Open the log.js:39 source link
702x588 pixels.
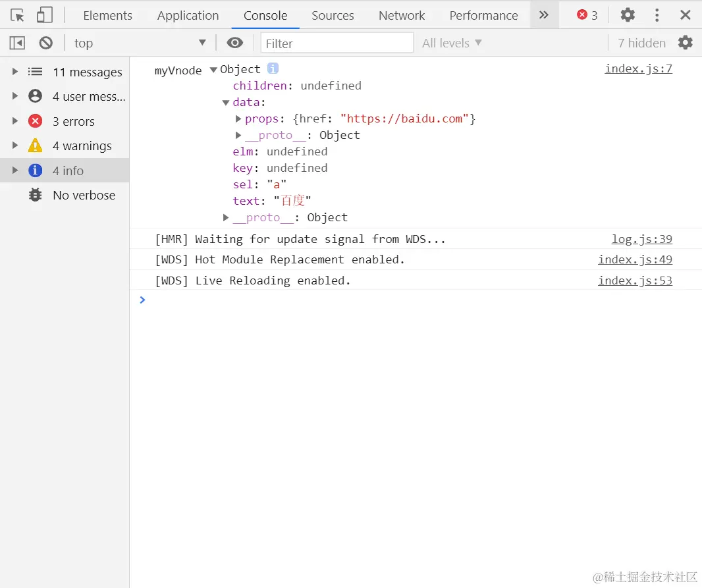(x=641, y=239)
